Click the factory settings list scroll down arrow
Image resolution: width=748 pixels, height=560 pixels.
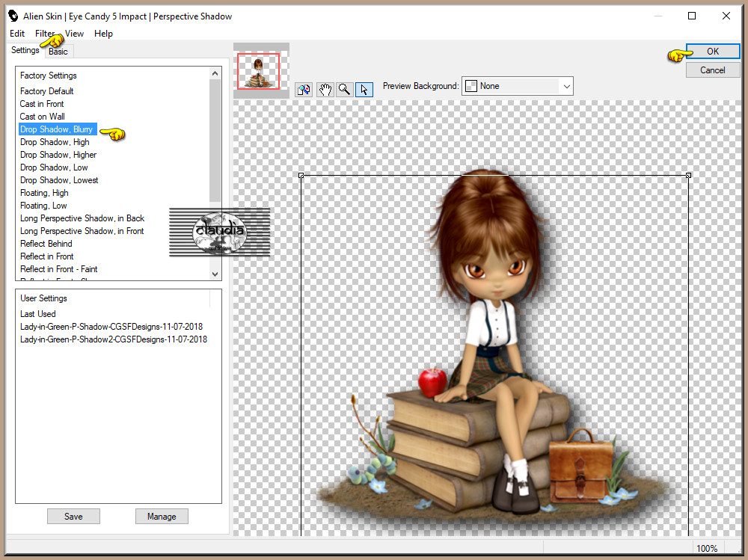click(215, 274)
